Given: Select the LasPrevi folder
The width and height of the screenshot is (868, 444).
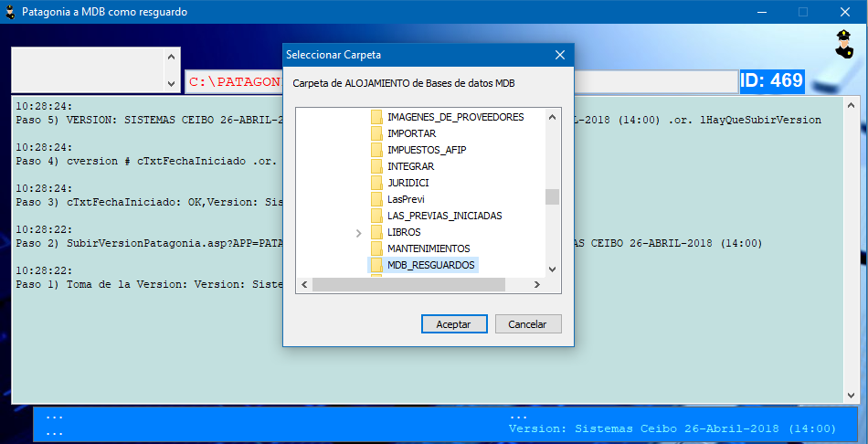Looking at the screenshot, I should [406, 199].
